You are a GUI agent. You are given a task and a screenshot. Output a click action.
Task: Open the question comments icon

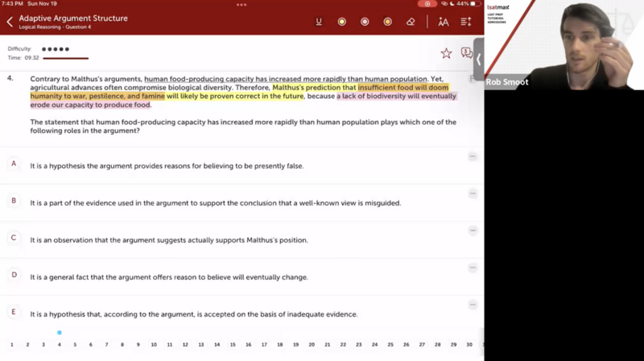(x=466, y=53)
